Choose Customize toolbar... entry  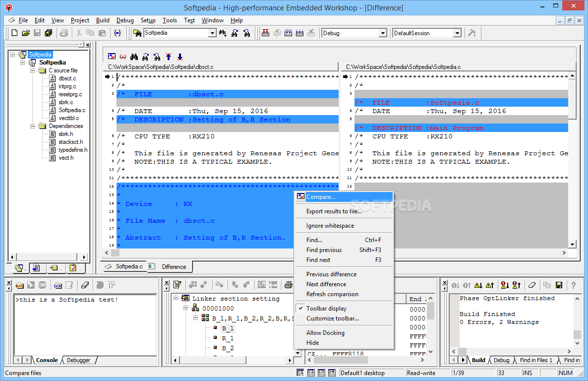[344, 318]
